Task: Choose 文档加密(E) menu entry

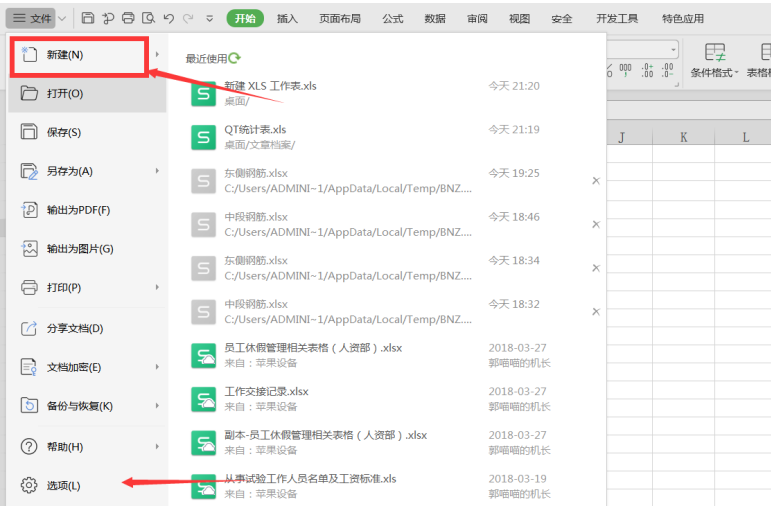Action: pyautogui.click(x=87, y=367)
